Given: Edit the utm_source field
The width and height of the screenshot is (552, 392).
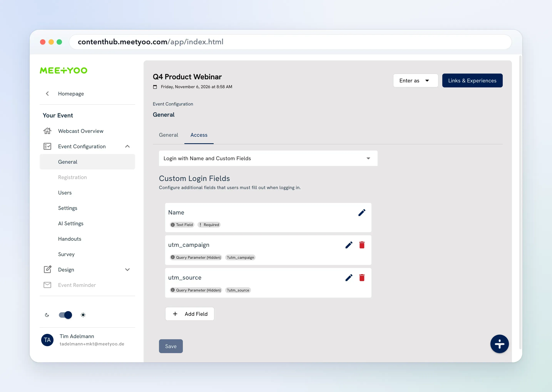Looking at the screenshot, I should pyautogui.click(x=349, y=278).
